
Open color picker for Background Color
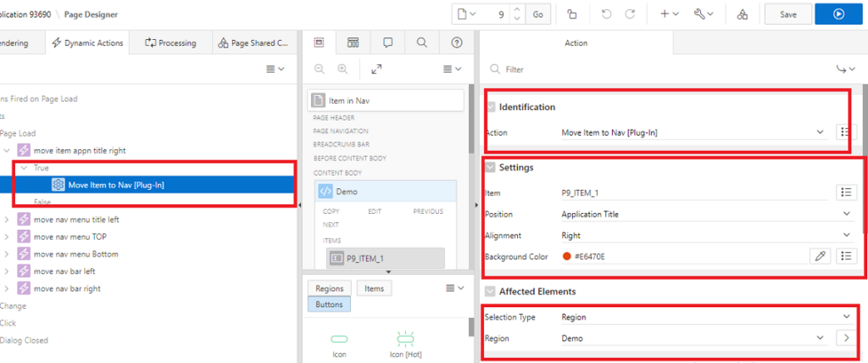click(819, 255)
